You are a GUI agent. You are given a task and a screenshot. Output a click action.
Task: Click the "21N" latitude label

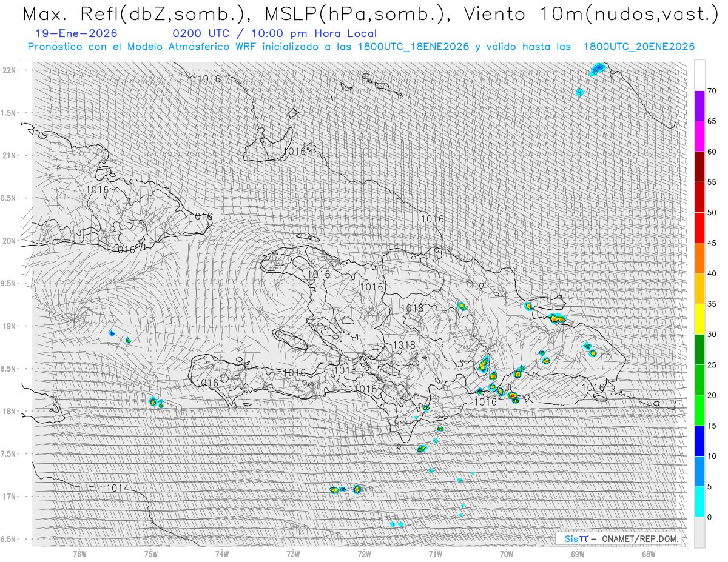tap(9, 155)
